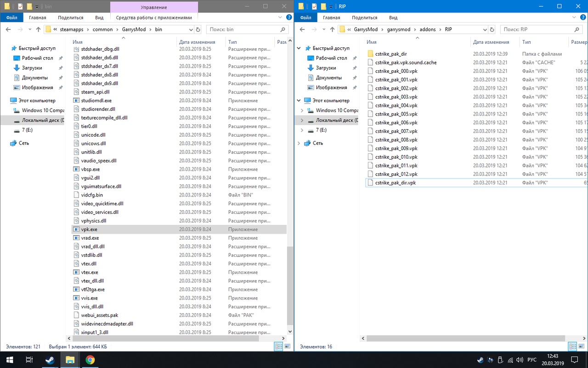
Task: Open address history dropdown in RIP window
Action: (x=484, y=29)
